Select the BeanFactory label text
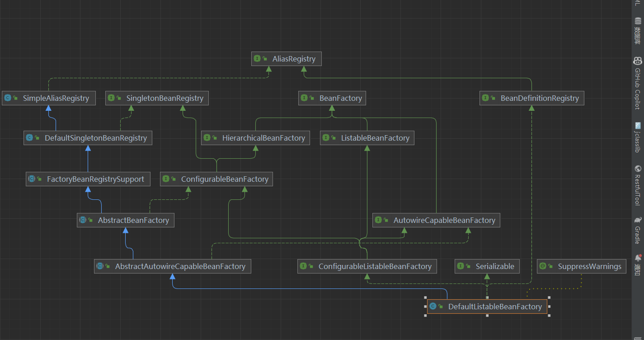The image size is (644, 340). pyautogui.click(x=341, y=98)
